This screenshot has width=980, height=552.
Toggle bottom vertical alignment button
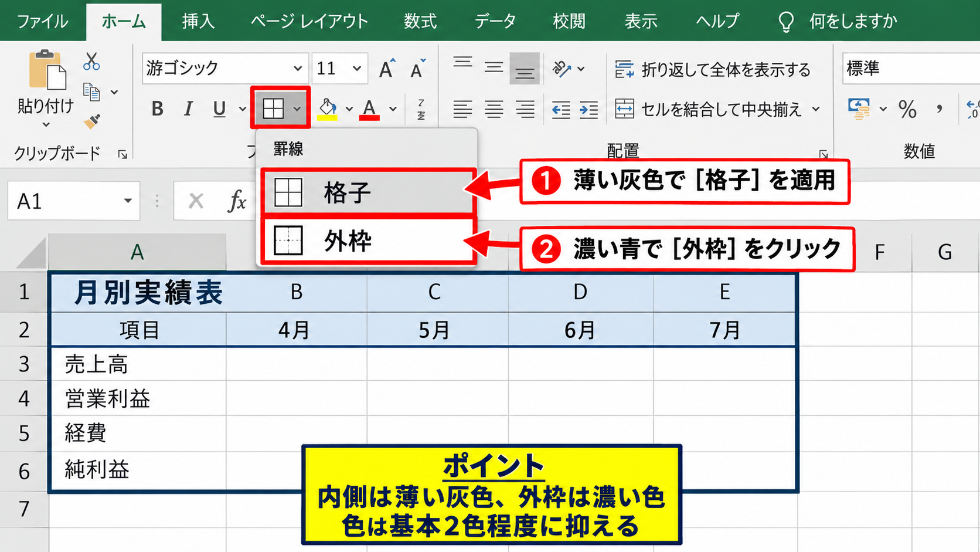click(x=525, y=69)
